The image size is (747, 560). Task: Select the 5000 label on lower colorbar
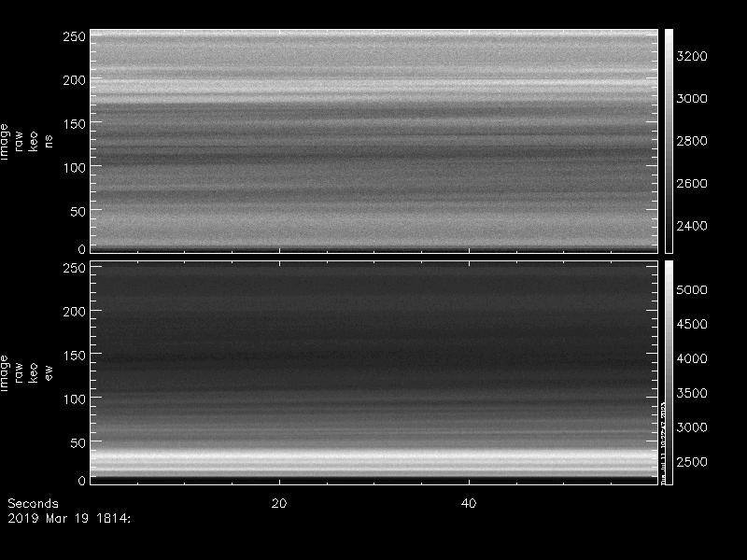(x=692, y=290)
